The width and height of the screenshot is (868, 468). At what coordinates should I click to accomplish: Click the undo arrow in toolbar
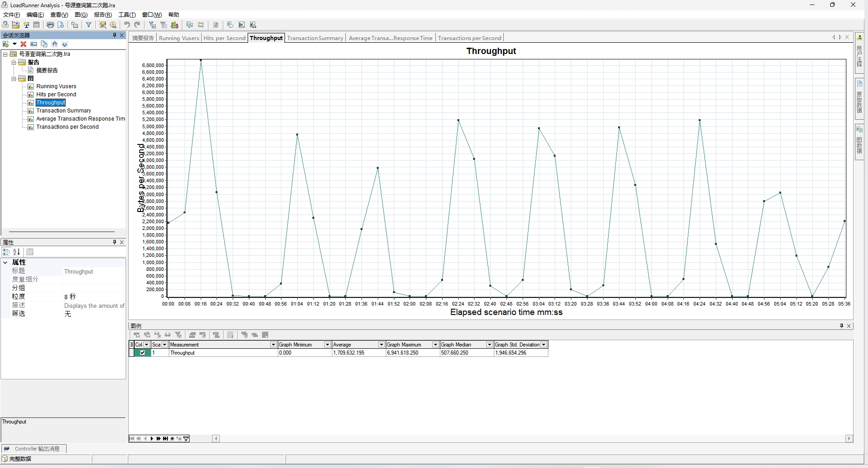(127, 25)
